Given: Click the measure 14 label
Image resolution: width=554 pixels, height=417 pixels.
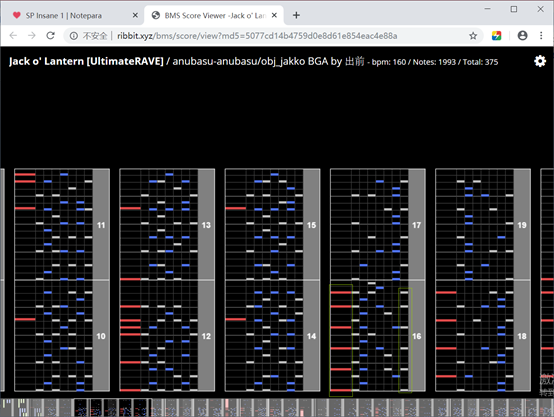Looking at the screenshot, I should [x=311, y=336].
